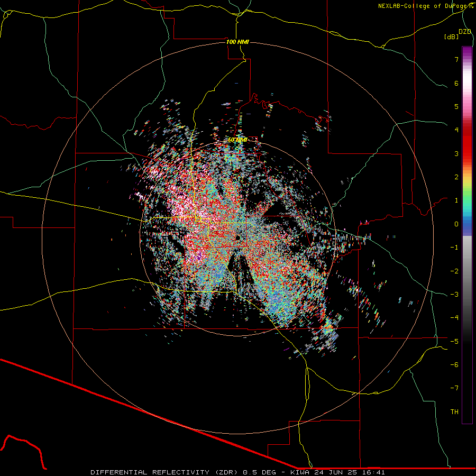This screenshot has width=476, height=476.
Task: Click the 0 value on color scale
Action: [x=456, y=224]
